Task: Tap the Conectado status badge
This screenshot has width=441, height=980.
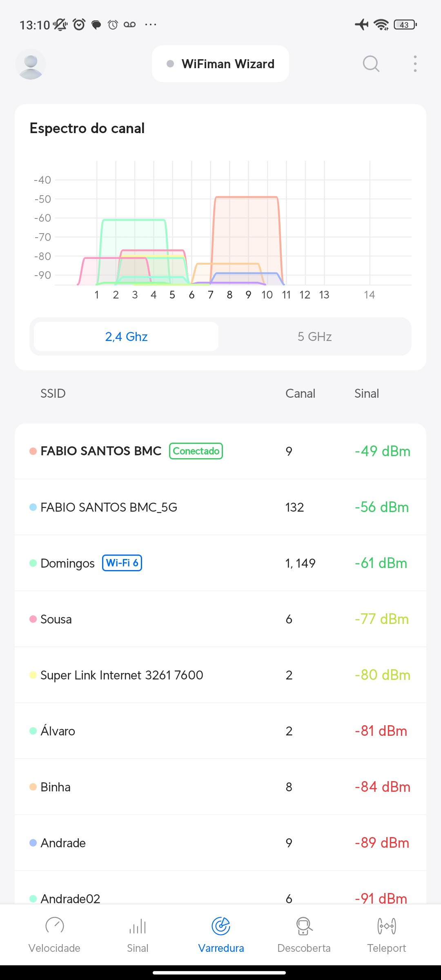Action: 196,451
